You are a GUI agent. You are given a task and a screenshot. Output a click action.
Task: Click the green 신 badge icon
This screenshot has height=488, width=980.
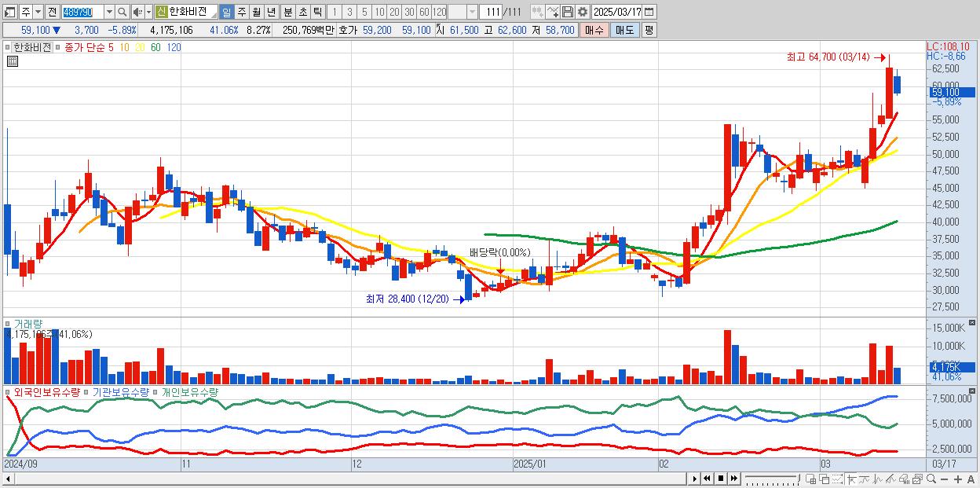click(x=161, y=12)
